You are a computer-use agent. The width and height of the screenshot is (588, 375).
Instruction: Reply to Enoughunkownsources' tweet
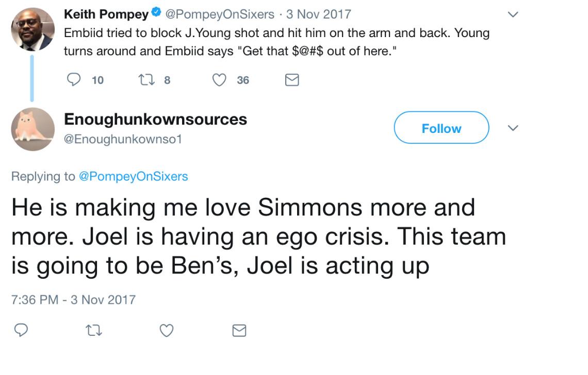tap(21, 330)
